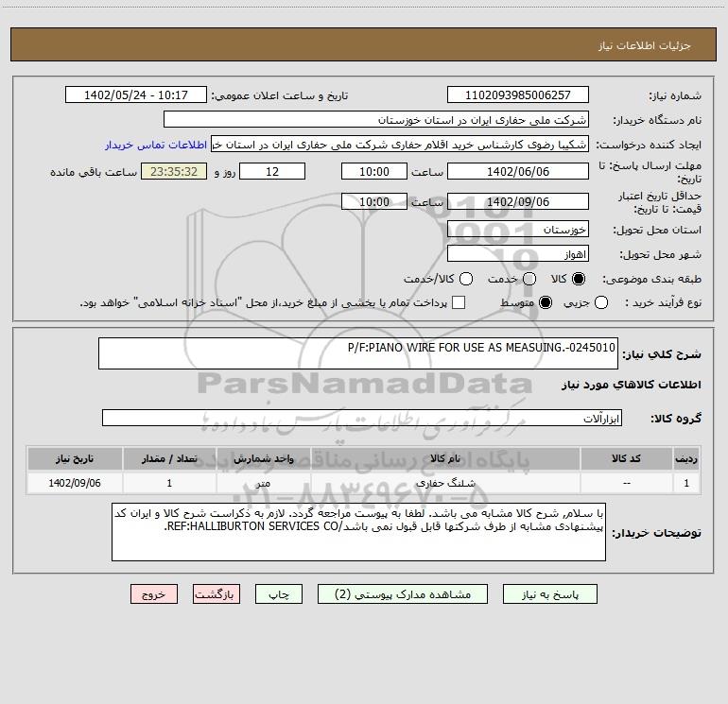The width and height of the screenshot is (728, 704).
Task: Click the PIANO WIRE general description field
Action: pos(358,353)
